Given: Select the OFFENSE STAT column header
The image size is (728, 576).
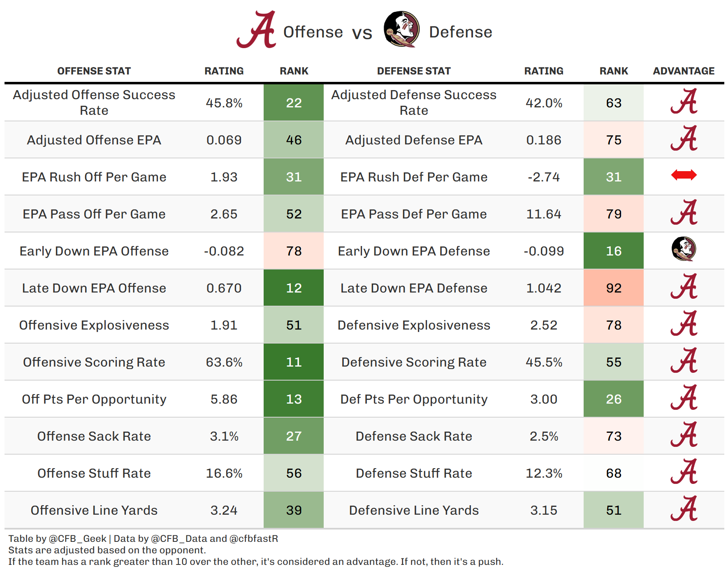Looking at the screenshot, I should click(94, 71).
